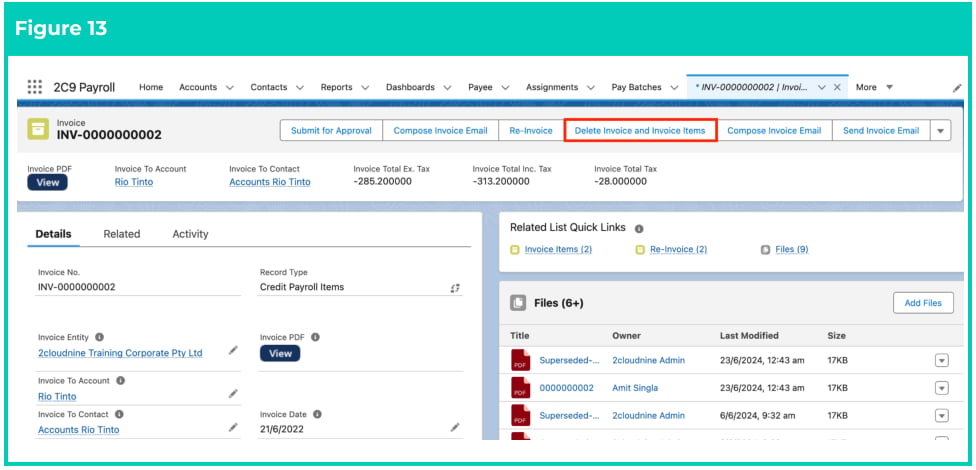
Task: Expand the Reports nav dropdown
Action: [365, 88]
